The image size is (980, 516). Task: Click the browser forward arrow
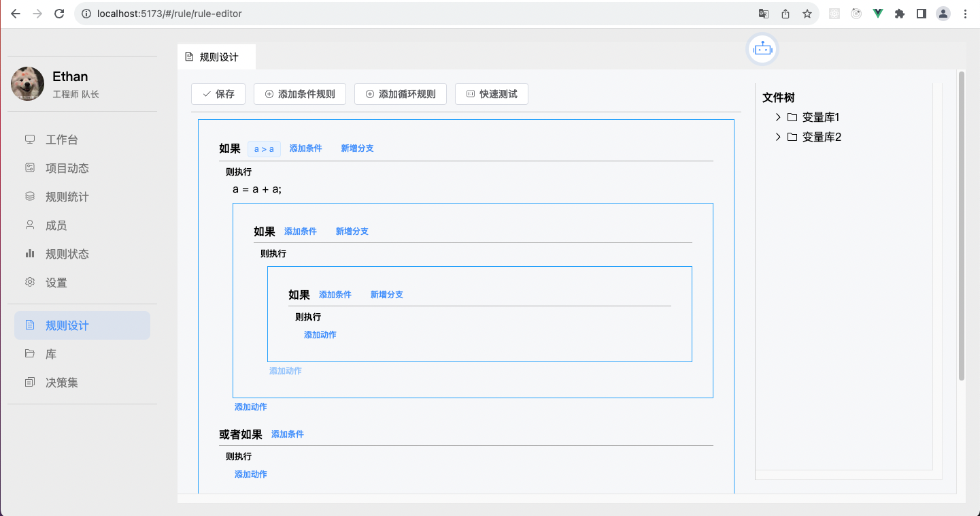(37, 14)
